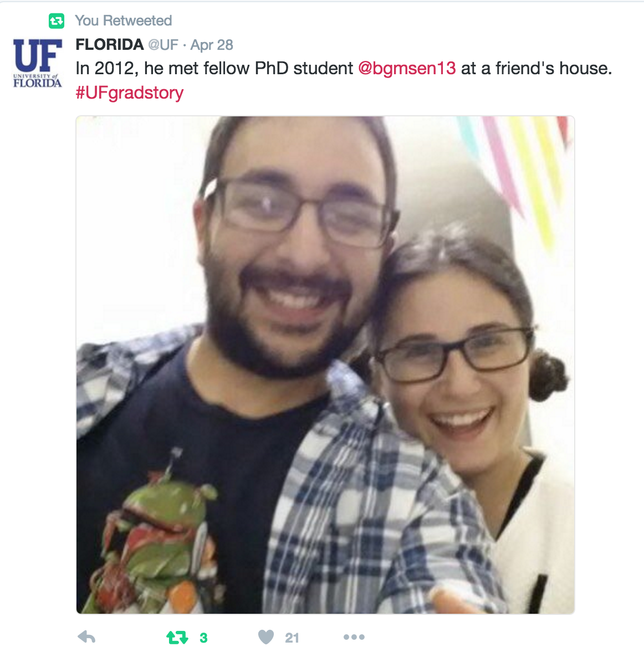The height and width of the screenshot is (657, 644).
Task: Click the @UF handle
Action: (163, 45)
